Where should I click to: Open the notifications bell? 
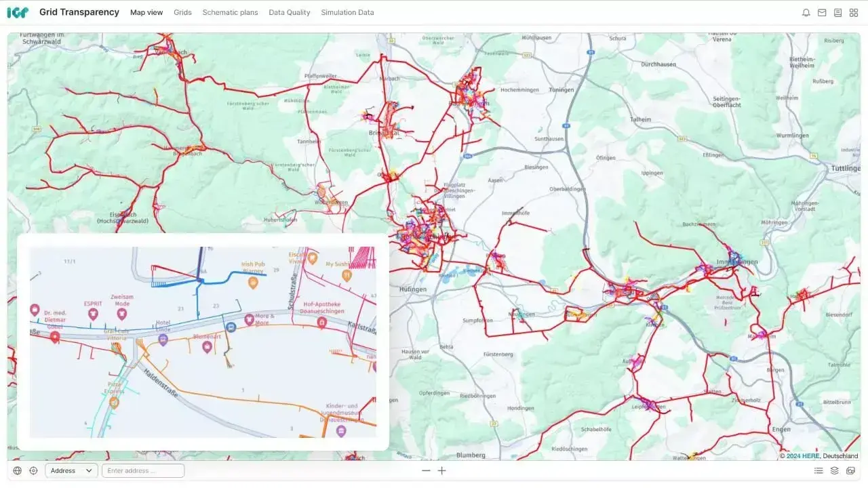[x=806, y=12]
